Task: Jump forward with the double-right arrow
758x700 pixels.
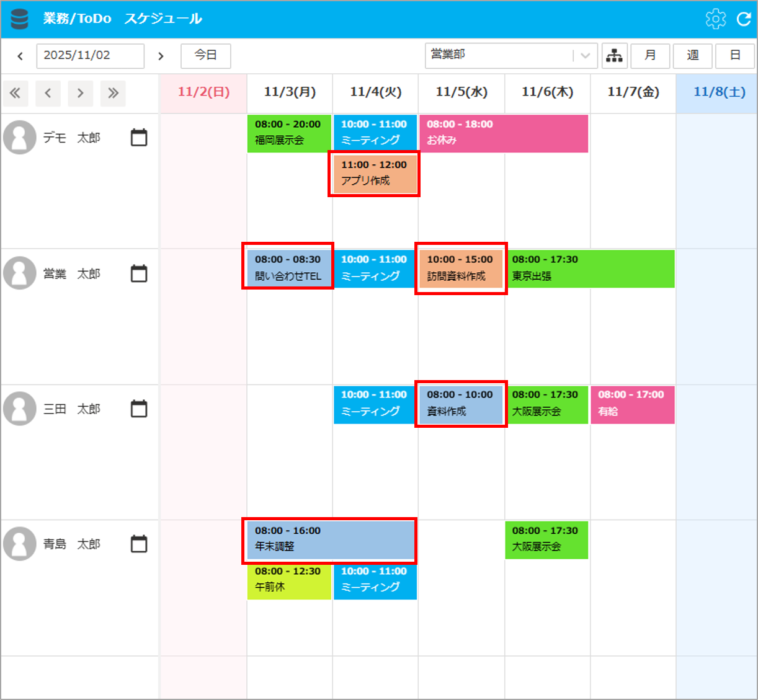Action: pyautogui.click(x=113, y=94)
